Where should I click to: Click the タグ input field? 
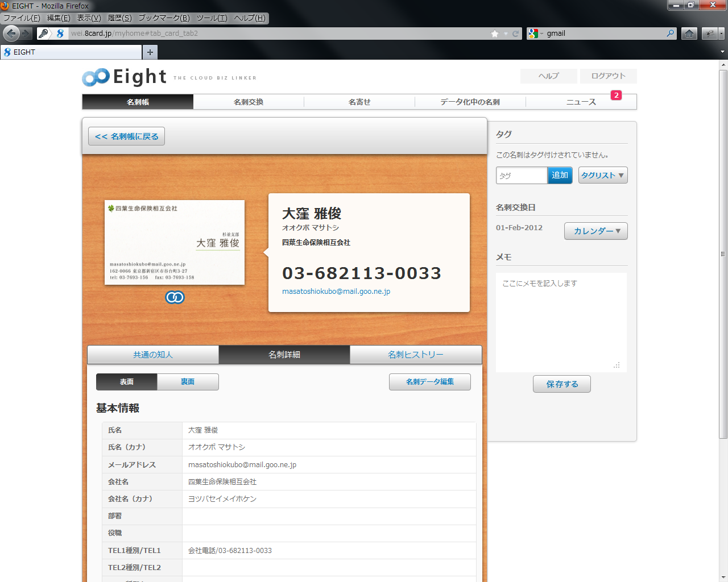click(522, 175)
